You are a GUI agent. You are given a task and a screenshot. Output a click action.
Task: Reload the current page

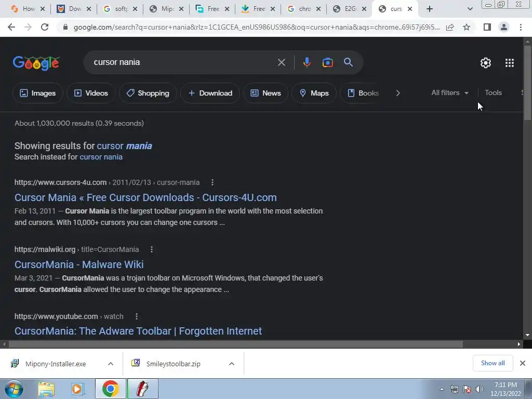[45, 27]
